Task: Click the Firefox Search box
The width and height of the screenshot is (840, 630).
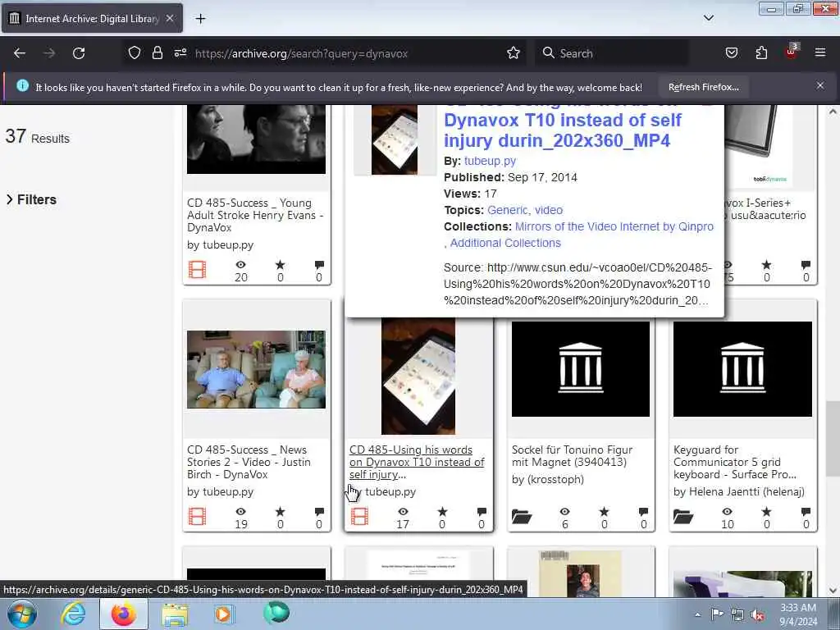Action: tap(614, 53)
